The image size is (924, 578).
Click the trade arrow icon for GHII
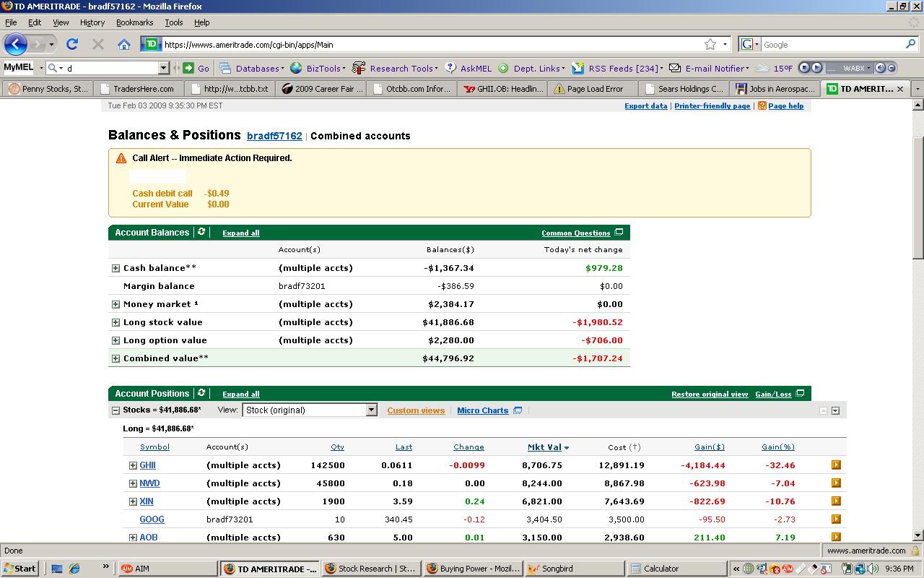tap(836, 465)
